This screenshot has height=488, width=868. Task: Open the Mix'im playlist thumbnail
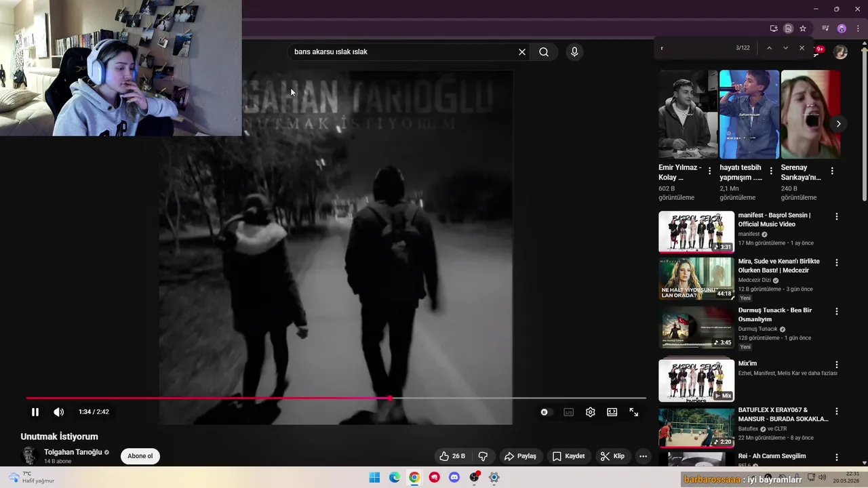[x=696, y=380]
